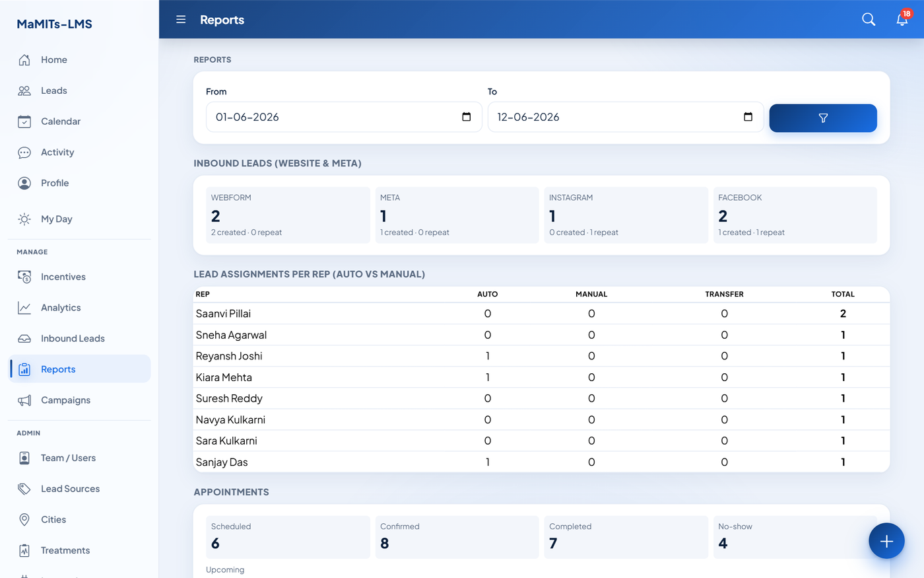Image resolution: width=924 pixels, height=578 pixels.
Task: Open My Day from sidebar
Action: pyautogui.click(x=79, y=219)
